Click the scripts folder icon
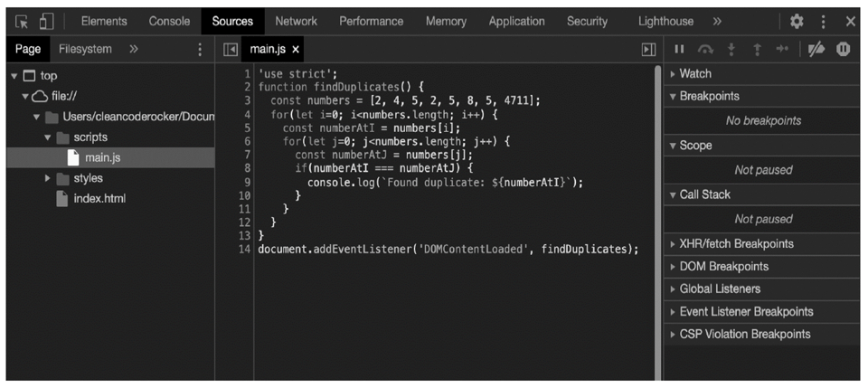 [62, 137]
